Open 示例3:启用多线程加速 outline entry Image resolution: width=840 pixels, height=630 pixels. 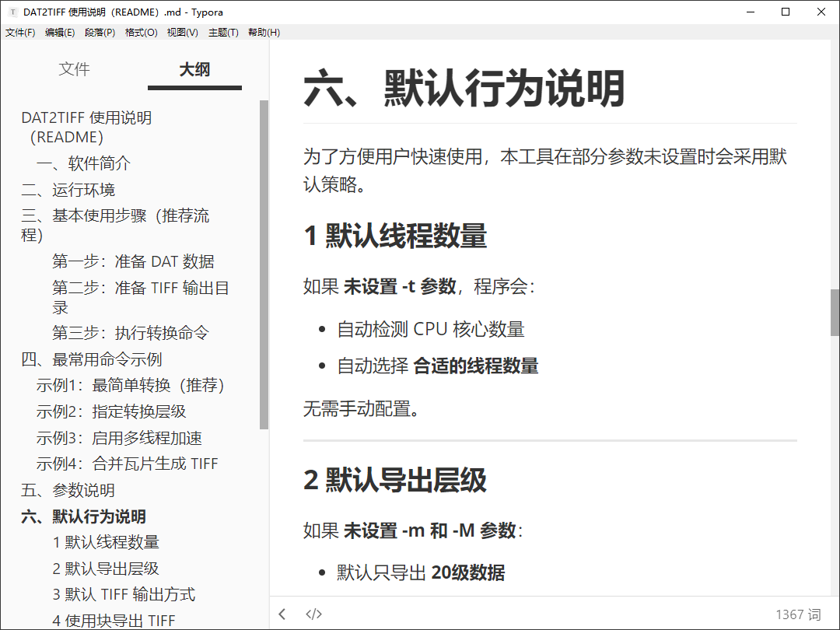[119, 438]
